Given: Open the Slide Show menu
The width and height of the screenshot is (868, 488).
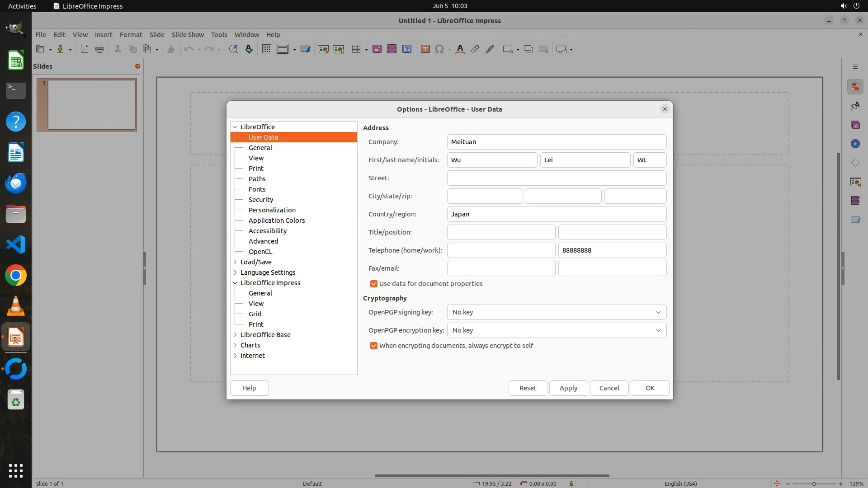Looking at the screenshot, I should tap(188, 35).
